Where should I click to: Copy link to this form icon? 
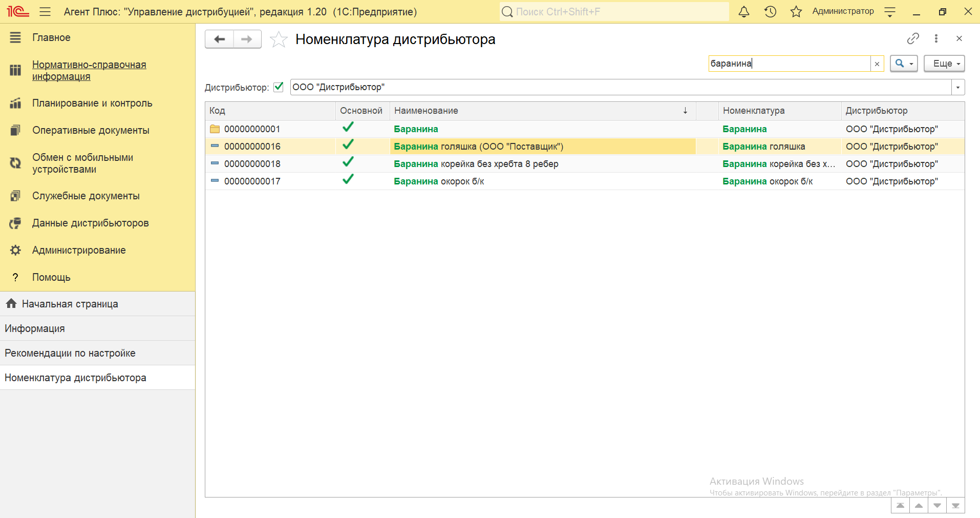[913, 38]
